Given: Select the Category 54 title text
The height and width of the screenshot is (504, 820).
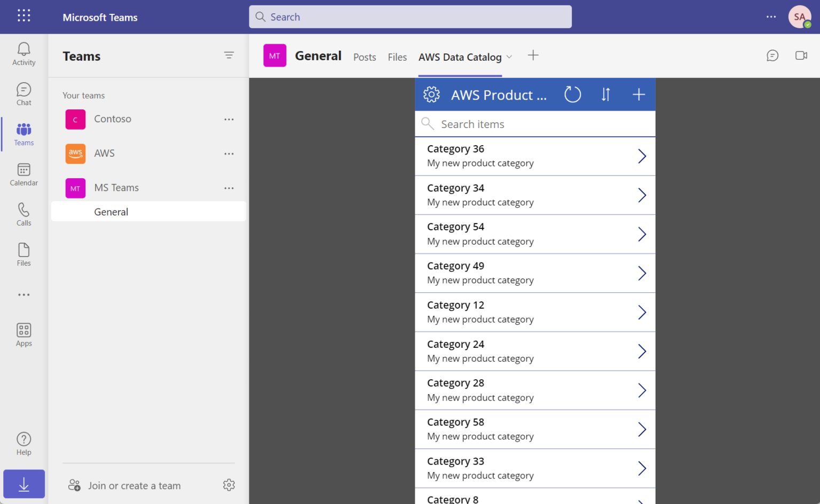Looking at the screenshot, I should (455, 227).
